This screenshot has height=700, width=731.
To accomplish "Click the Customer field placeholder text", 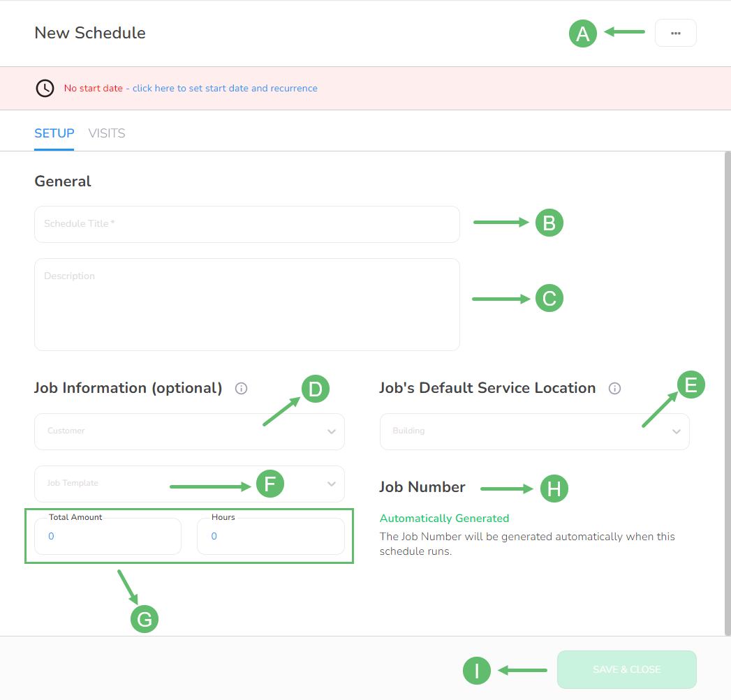I will click(x=66, y=431).
